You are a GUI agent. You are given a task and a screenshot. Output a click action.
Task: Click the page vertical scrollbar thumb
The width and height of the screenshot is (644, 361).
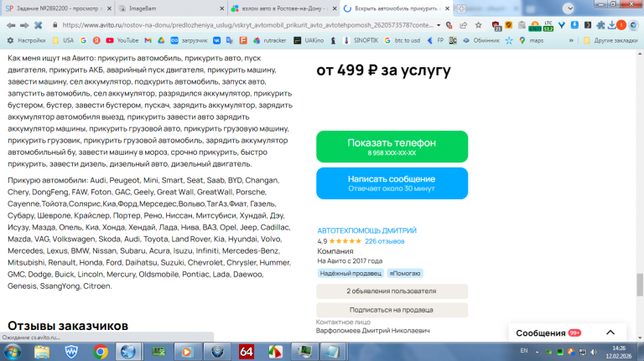tap(640, 285)
